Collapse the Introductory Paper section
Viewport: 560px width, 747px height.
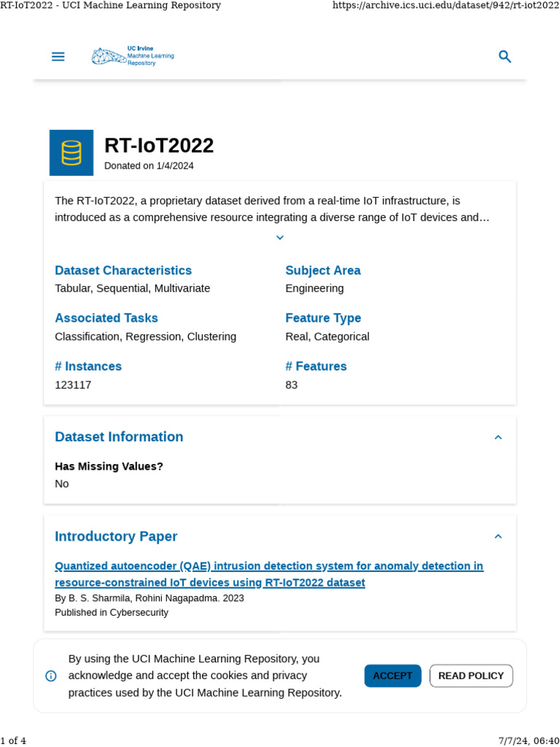click(x=498, y=537)
